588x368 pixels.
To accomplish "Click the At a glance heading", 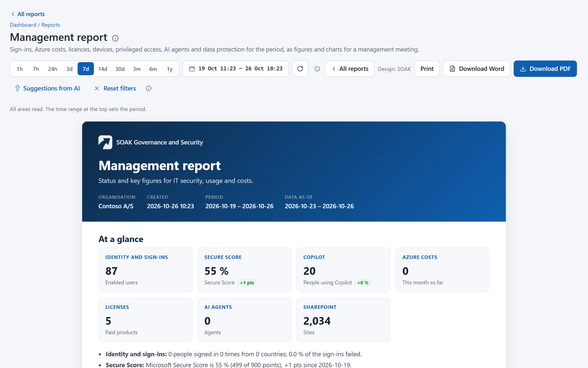I will 121,239.
